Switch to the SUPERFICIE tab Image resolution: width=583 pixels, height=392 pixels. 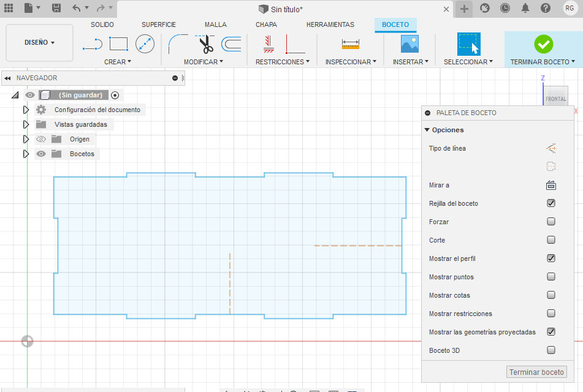[x=159, y=24]
